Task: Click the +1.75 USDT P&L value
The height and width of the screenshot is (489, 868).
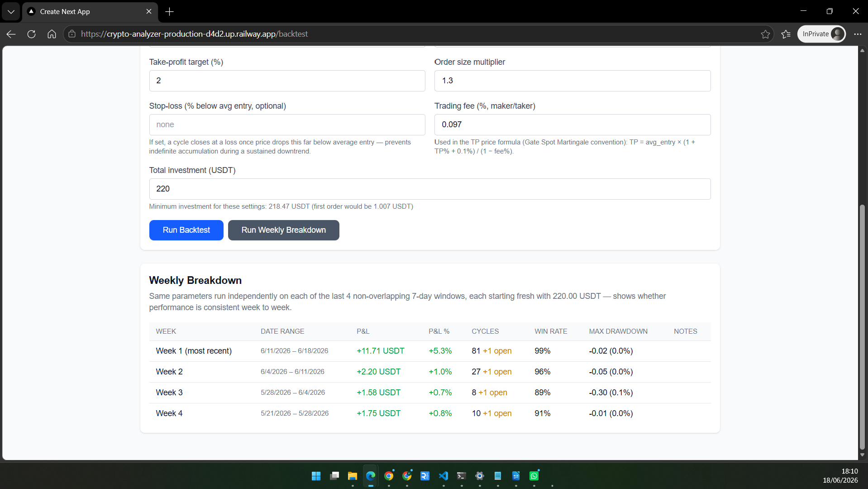Action: (x=378, y=413)
